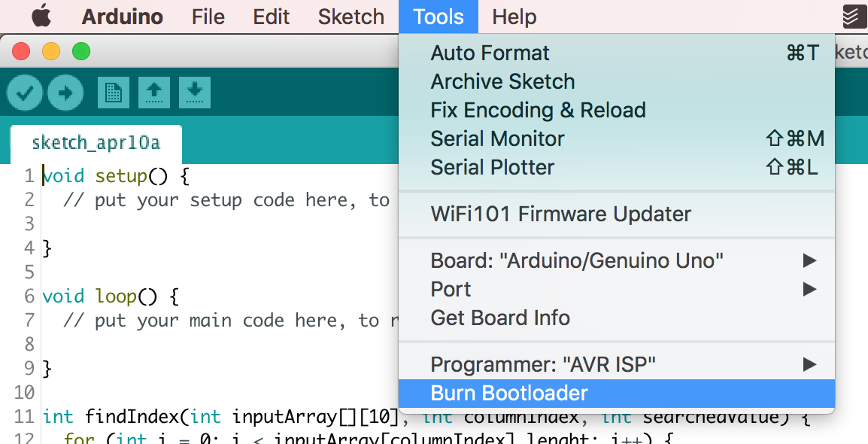
Task: Click the red close window button
Action: pos(21,51)
